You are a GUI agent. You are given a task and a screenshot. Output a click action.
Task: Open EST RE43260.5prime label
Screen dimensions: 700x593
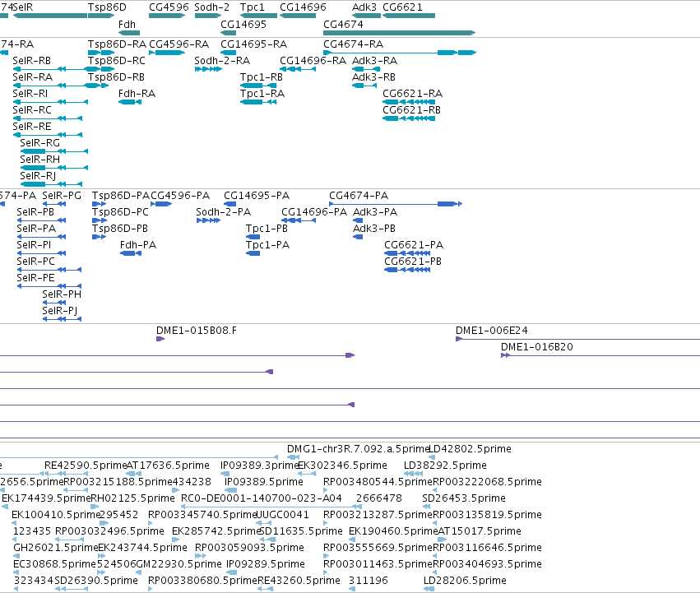[x=299, y=581]
